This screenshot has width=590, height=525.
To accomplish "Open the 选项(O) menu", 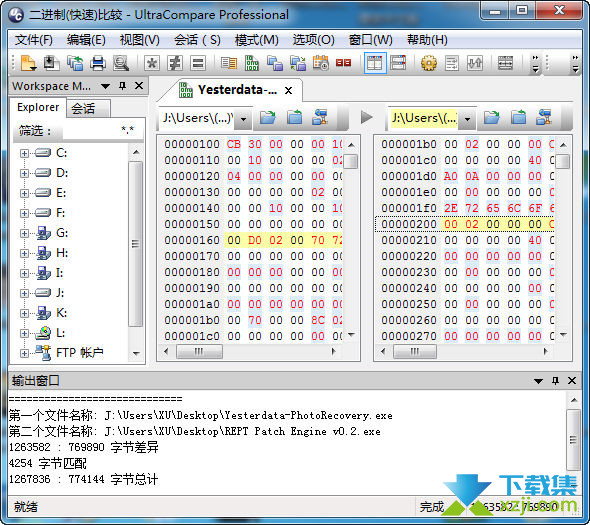I will [313, 40].
